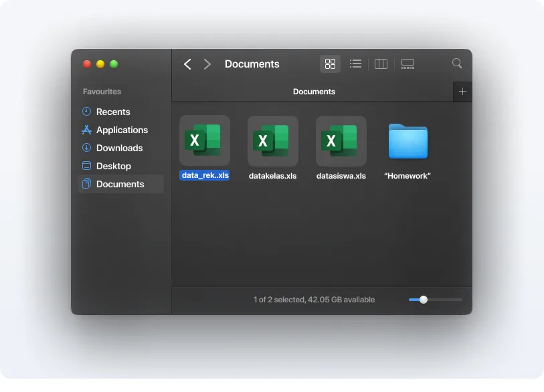Add a new tab with plus button
544x392 pixels.
pos(462,92)
